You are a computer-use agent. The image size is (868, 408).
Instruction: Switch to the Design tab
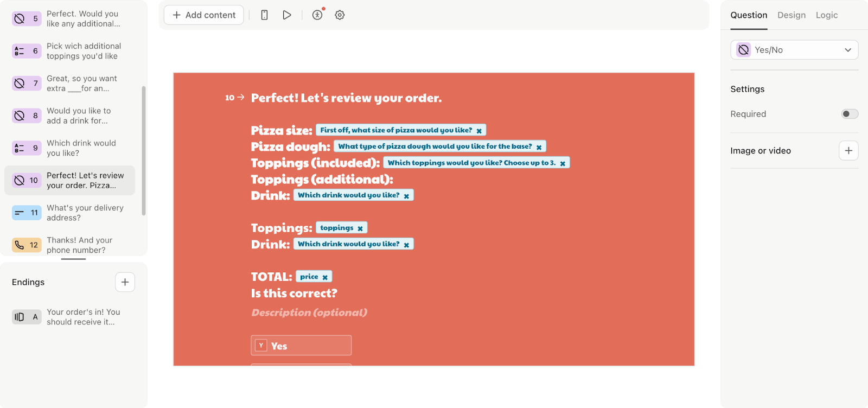point(791,15)
